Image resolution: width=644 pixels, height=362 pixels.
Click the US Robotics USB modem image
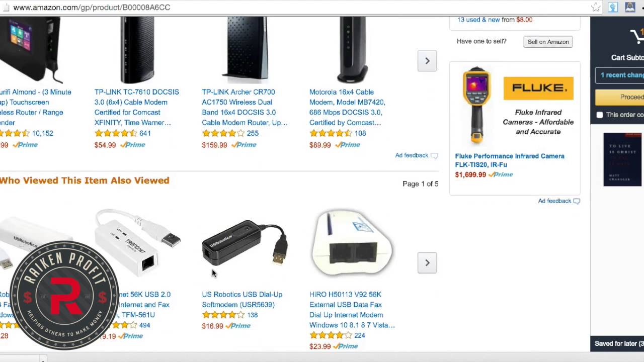(245, 243)
